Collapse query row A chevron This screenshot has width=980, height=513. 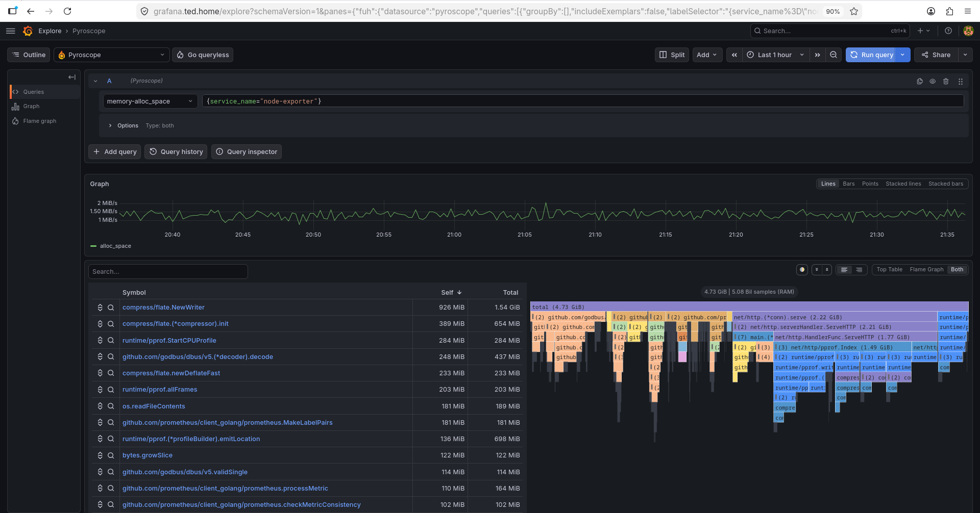[95, 81]
